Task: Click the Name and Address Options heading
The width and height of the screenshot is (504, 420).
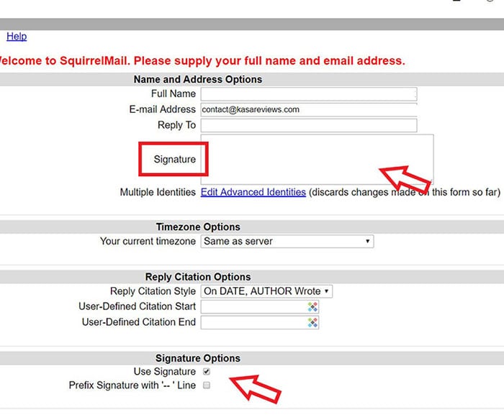Action: (198, 79)
